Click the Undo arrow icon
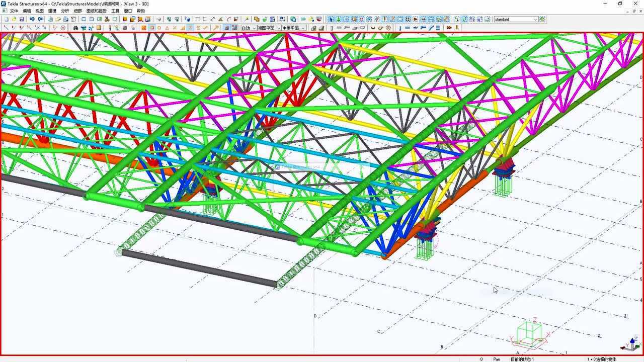Screen dimensions: 644x362 click(x=32, y=19)
